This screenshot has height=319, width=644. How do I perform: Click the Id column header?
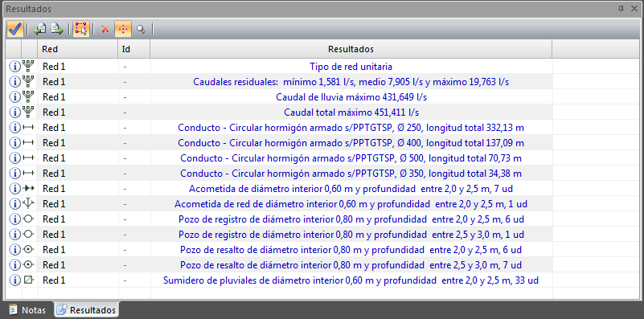click(134, 49)
